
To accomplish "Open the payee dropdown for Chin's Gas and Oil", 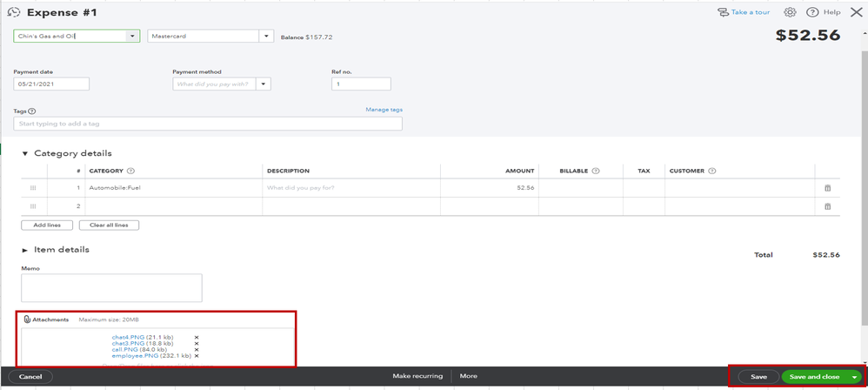I will coord(131,36).
